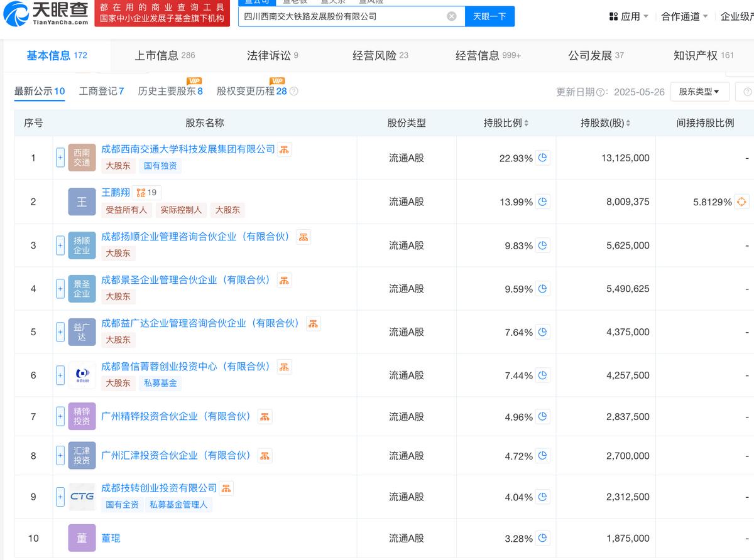Open 王鹏翔's related companies badge 19
This screenshot has width=754, height=560.
coord(146,193)
